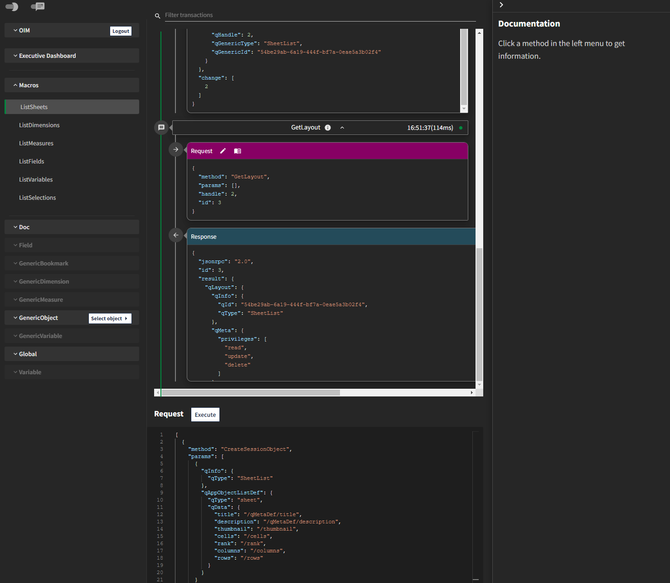This screenshot has height=583, width=670.
Task: Click the Filter transactions input field
Action: 300,16
